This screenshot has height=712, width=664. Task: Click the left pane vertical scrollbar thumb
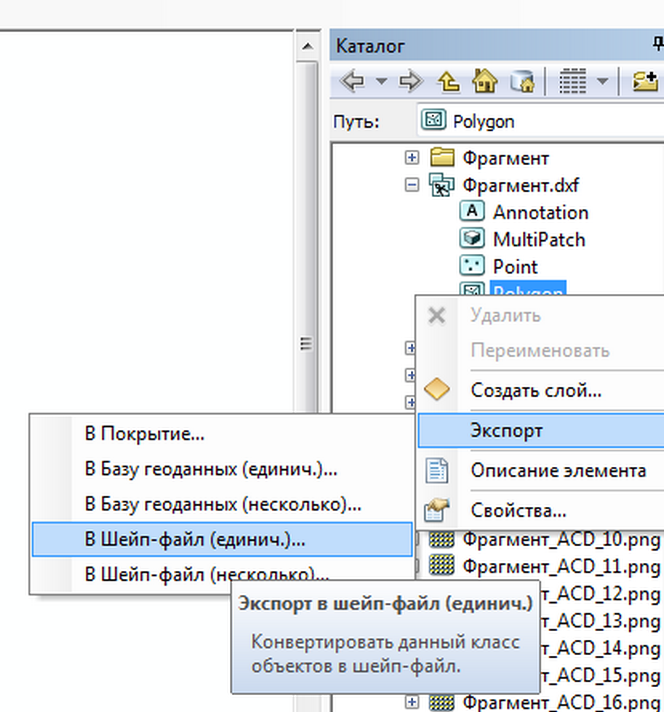click(307, 236)
